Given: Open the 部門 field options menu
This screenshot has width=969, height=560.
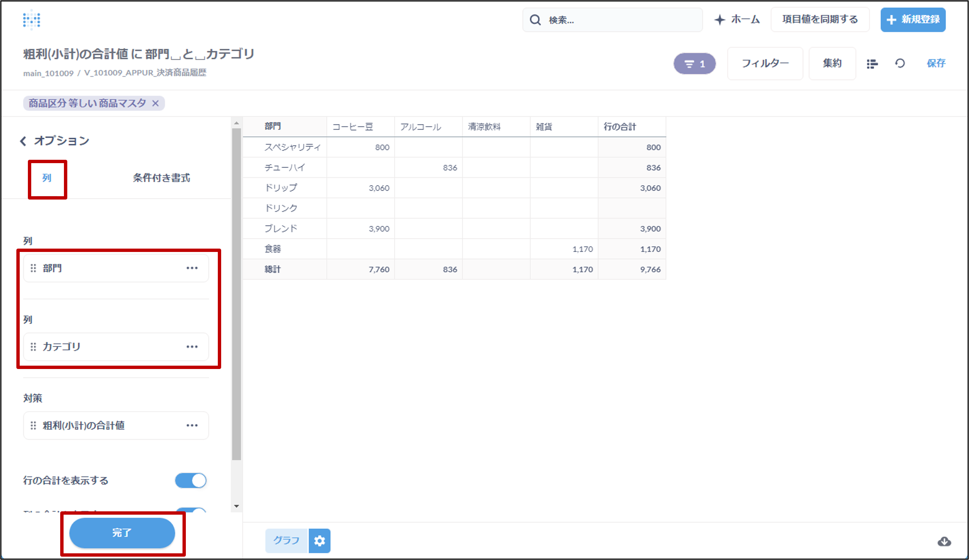Looking at the screenshot, I should (192, 268).
